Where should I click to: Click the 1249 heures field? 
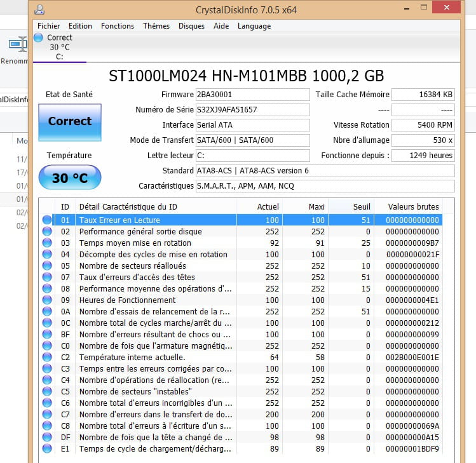[x=423, y=156]
